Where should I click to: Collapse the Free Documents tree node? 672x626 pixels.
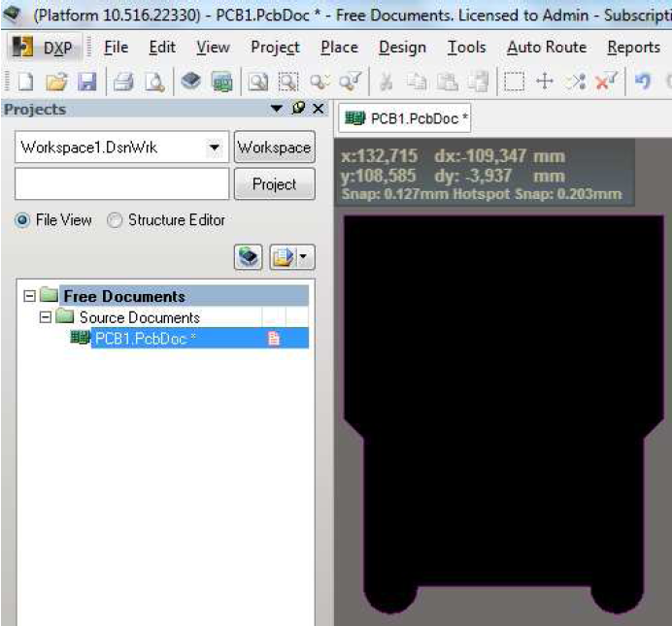pos(29,296)
